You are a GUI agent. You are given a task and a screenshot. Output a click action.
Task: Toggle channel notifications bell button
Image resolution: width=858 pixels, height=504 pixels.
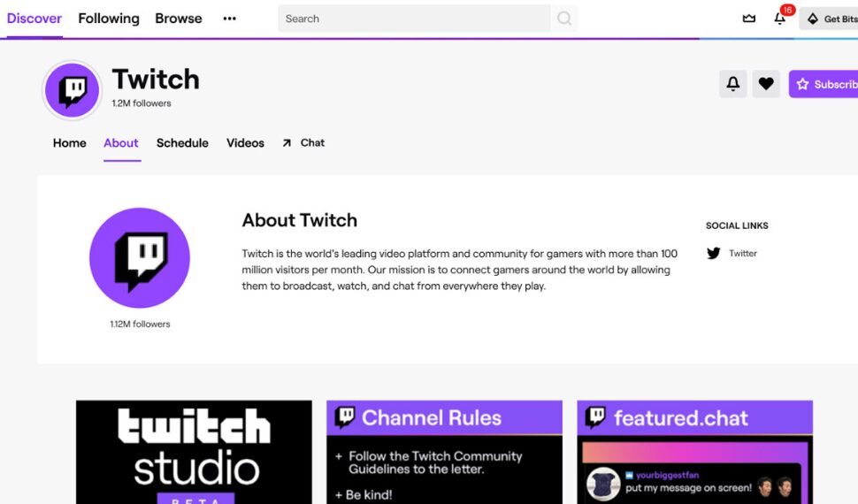click(x=732, y=84)
